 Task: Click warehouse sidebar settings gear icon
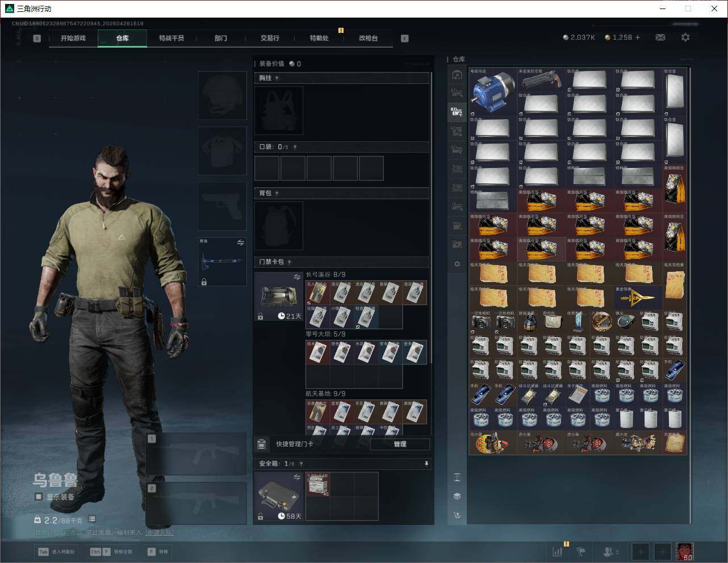click(457, 264)
